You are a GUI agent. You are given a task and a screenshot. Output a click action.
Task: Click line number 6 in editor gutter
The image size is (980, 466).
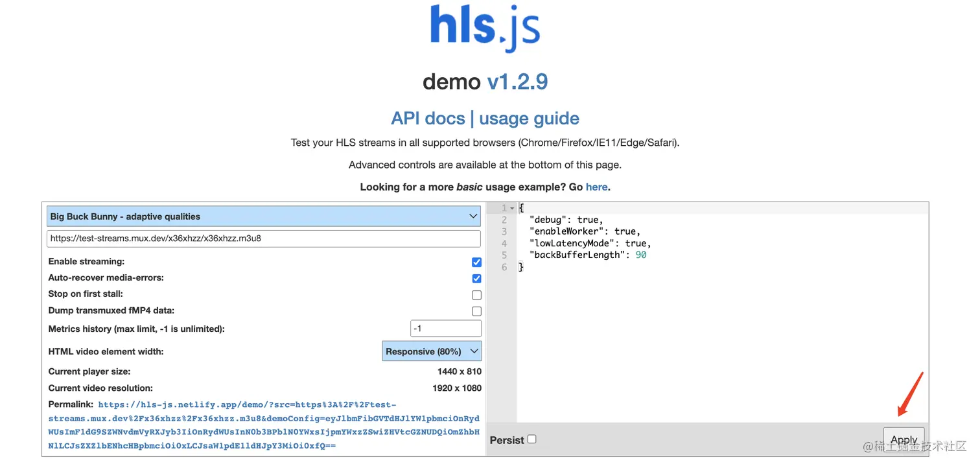pos(504,267)
